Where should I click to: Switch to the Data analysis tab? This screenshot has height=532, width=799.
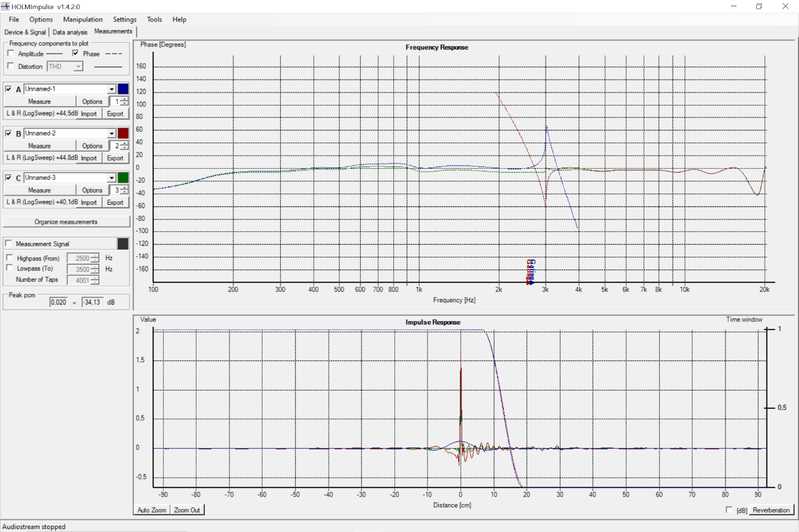[70, 33]
